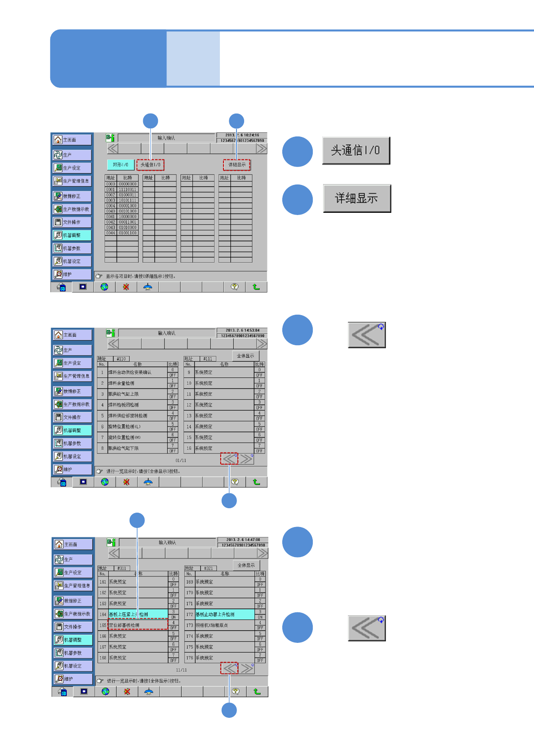Viewport: 534px width, 756px height.
Task: Open 生产管理信息 on the 环形I/O screen sidebar
Action: click(72, 181)
